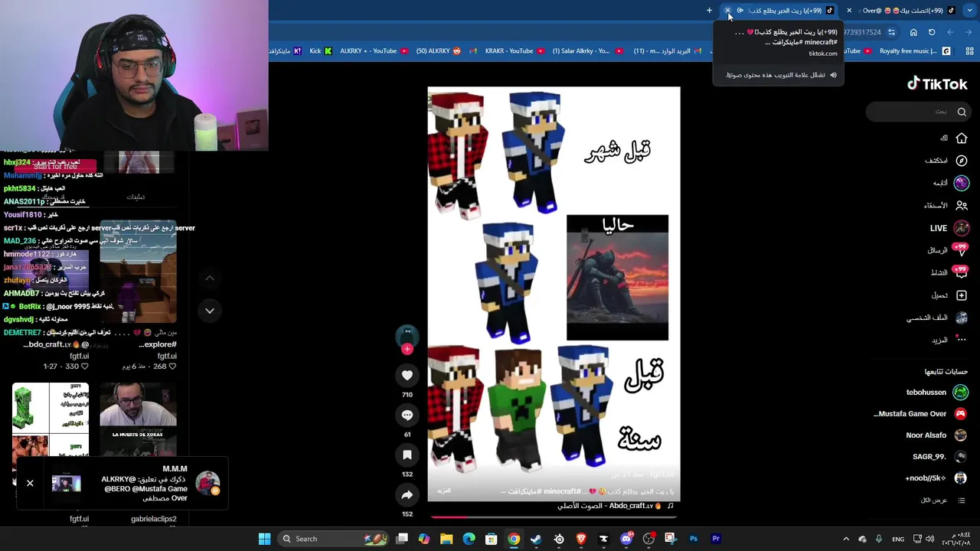
Task: Show hidden system tray icons
Action: pyautogui.click(x=846, y=539)
